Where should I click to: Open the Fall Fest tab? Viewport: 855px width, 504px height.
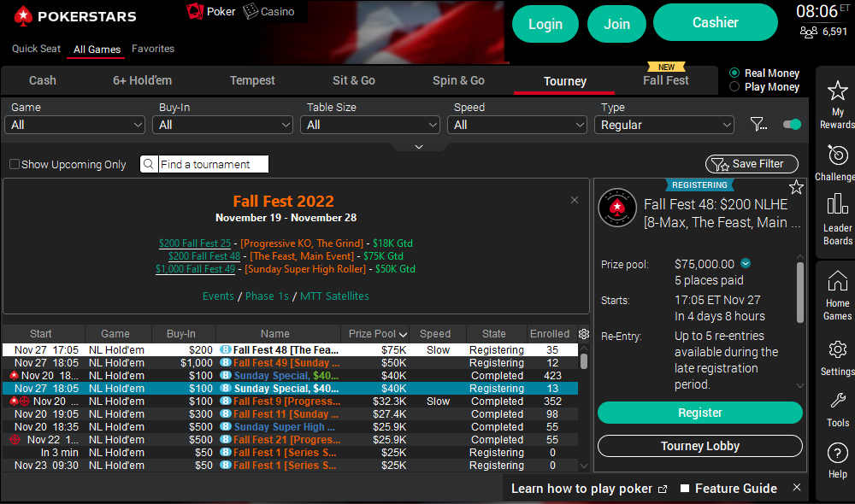(666, 80)
